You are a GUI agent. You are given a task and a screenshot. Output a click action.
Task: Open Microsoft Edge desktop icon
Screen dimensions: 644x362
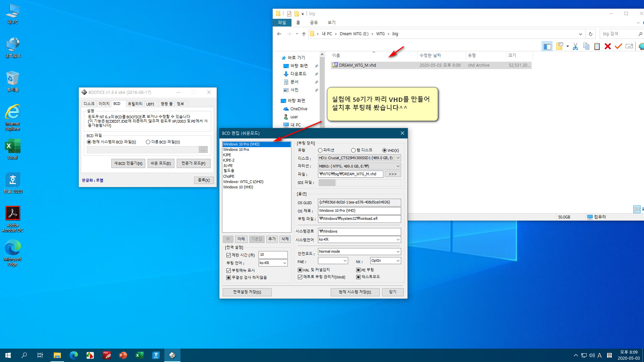click(x=13, y=253)
